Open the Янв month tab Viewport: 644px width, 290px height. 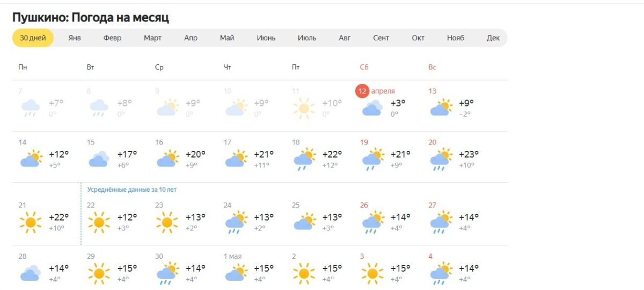point(75,38)
